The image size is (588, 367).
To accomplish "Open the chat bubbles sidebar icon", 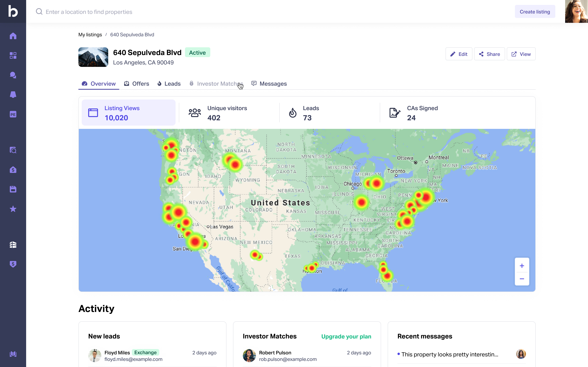I will [x=13, y=75].
